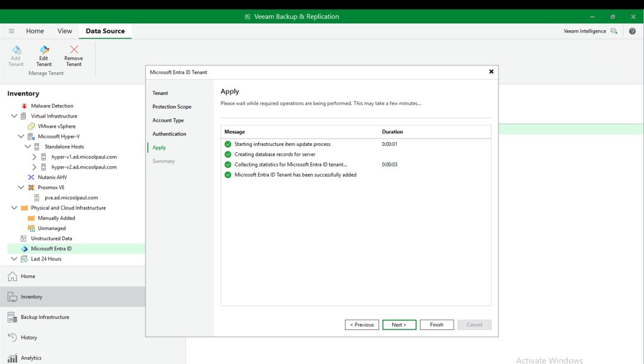Image resolution: width=644 pixels, height=364 pixels.
Task: Click the Finish button
Action: tap(437, 324)
